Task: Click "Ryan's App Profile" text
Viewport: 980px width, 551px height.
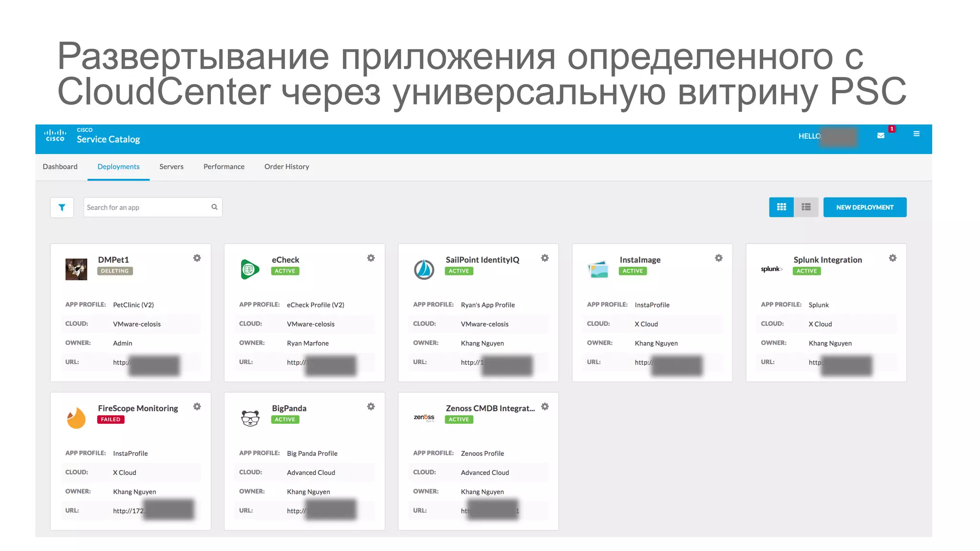Action: coord(488,305)
